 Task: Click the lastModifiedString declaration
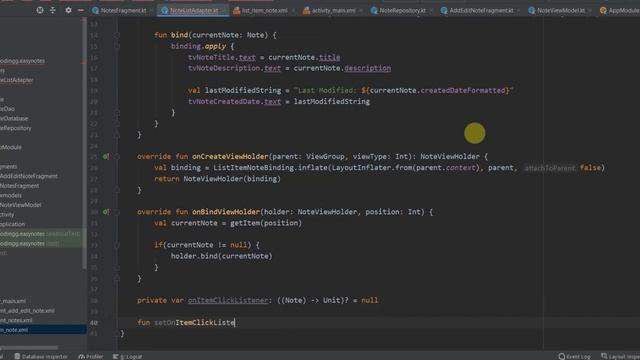pos(243,91)
